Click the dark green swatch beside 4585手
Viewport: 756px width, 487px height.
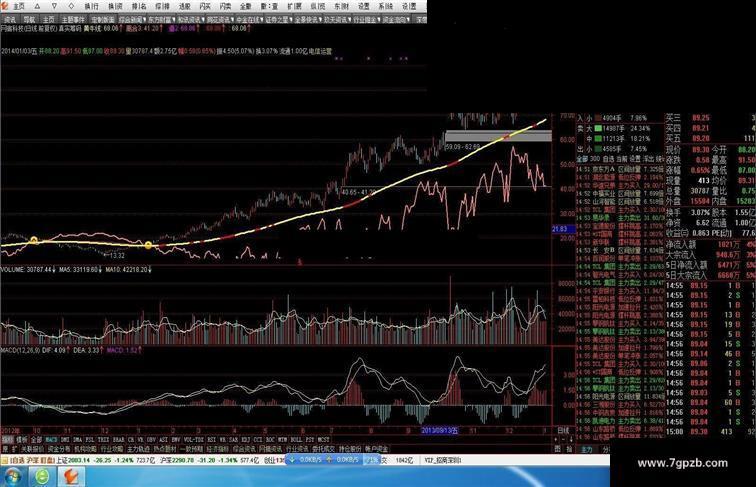coord(598,149)
